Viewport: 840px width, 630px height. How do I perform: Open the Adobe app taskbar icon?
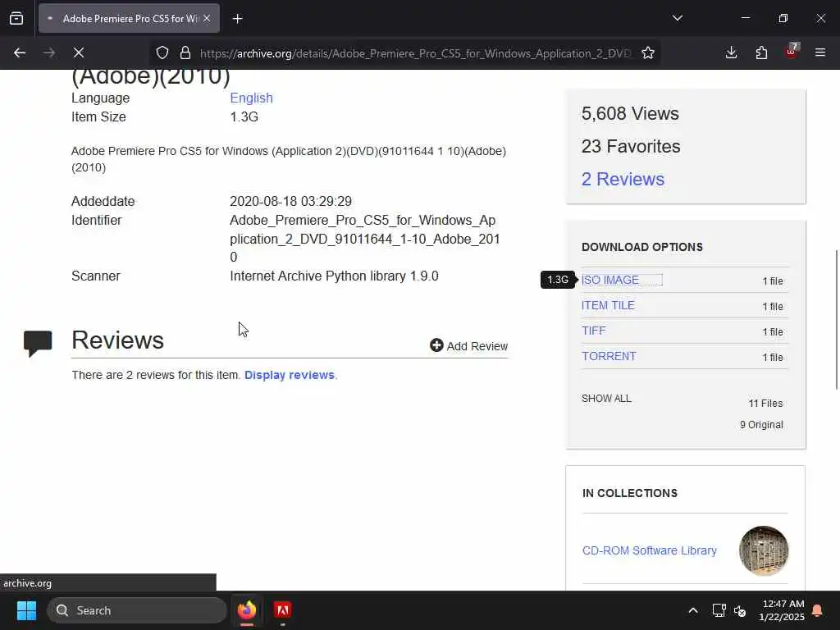coord(282,610)
